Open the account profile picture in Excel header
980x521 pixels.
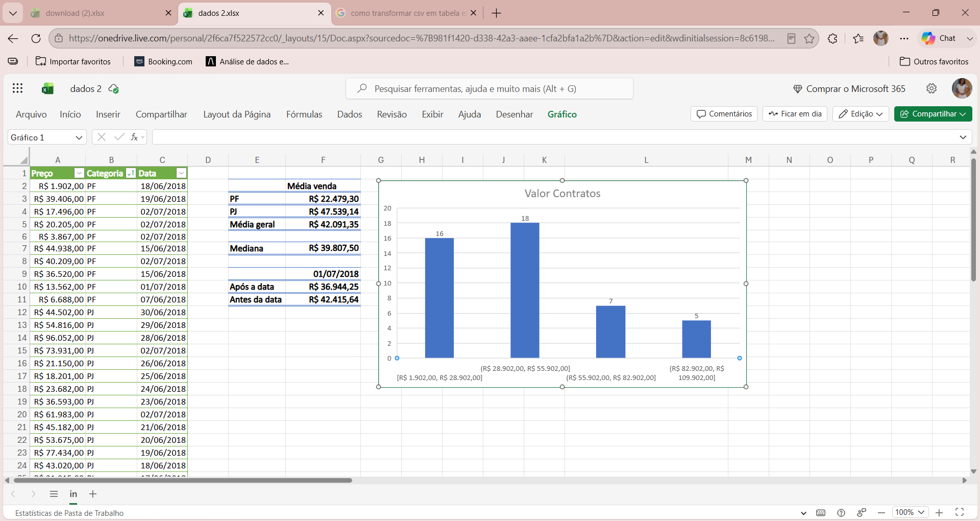click(x=962, y=88)
